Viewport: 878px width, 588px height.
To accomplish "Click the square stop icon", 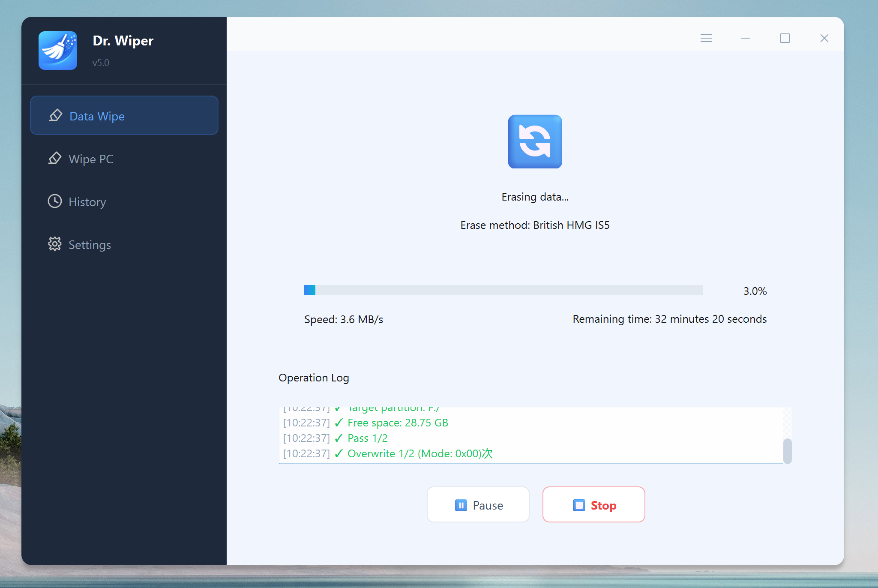I will 578,505.
